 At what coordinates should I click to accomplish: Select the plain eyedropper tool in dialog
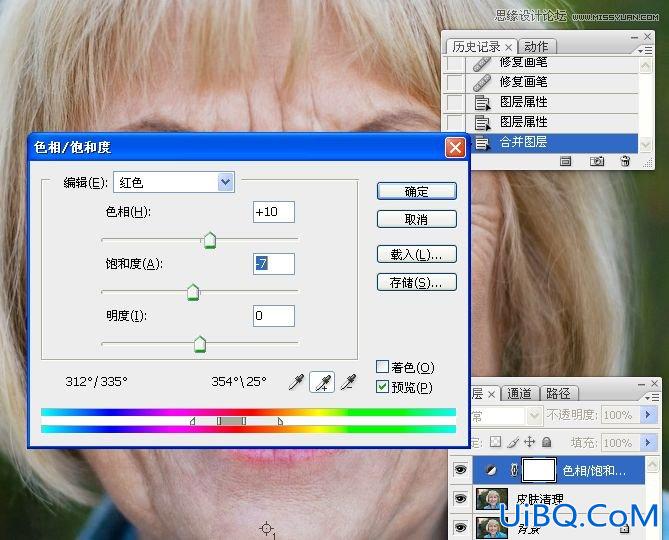point(297,382)
